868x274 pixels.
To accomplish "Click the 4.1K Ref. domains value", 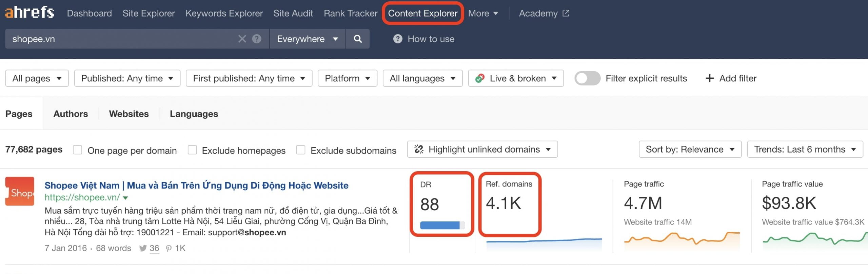I will (x=504, y=203).
